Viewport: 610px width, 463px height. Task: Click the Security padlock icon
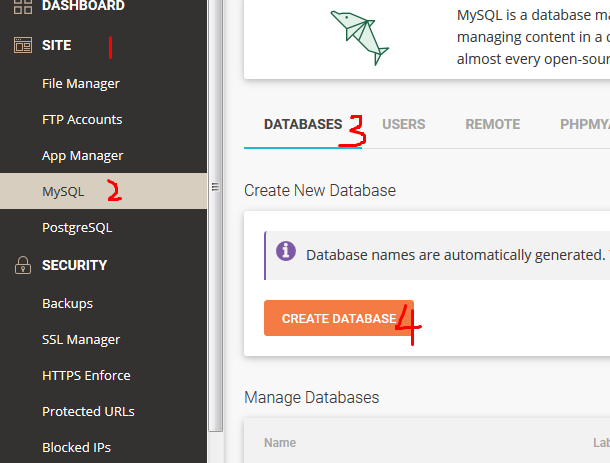click(22, 265)
